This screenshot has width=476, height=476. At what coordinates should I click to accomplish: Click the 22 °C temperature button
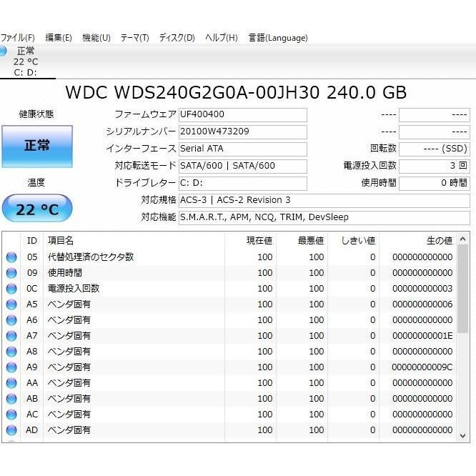point(37,209)
